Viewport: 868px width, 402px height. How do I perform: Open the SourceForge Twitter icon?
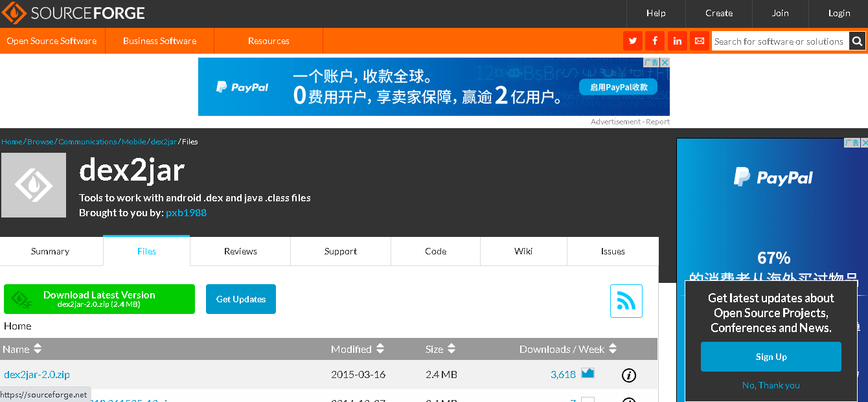[x=633, y=41]
